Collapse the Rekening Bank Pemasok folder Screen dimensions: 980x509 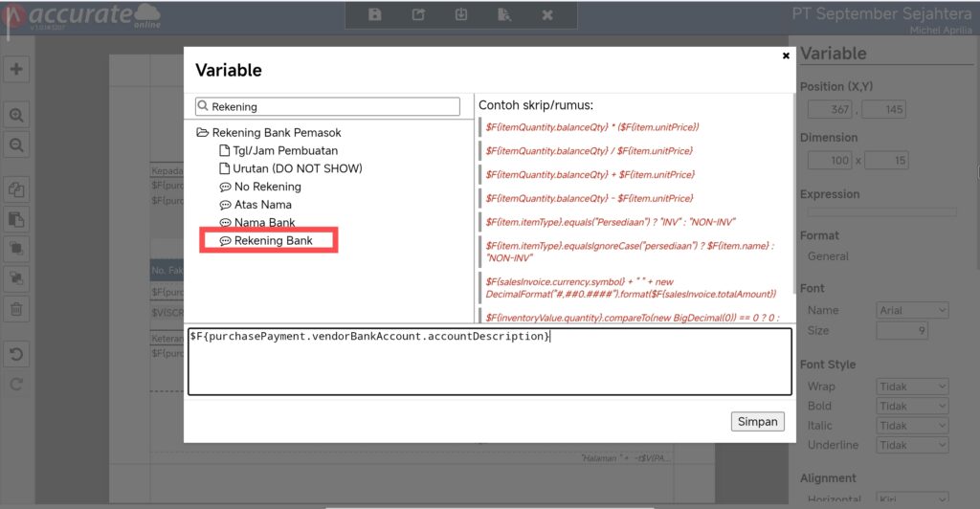(202, 133)
